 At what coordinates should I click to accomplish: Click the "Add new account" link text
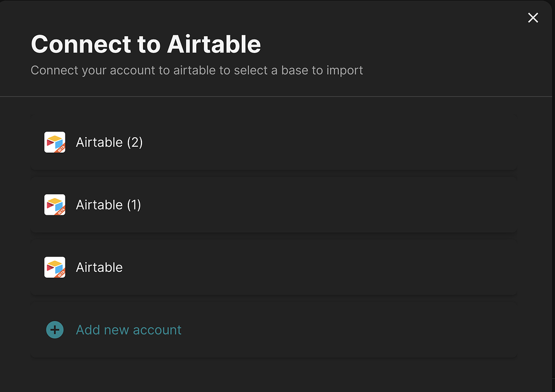128,330
